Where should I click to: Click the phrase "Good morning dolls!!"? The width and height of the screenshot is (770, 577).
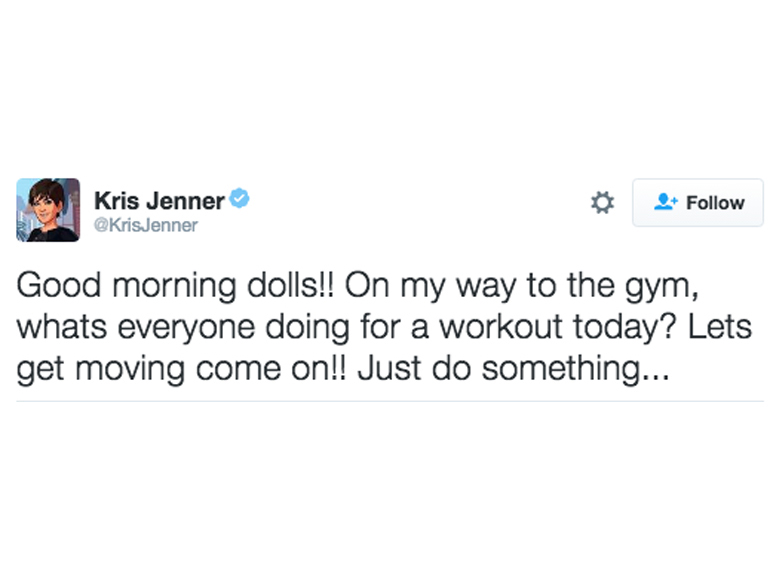click(180, 286)
